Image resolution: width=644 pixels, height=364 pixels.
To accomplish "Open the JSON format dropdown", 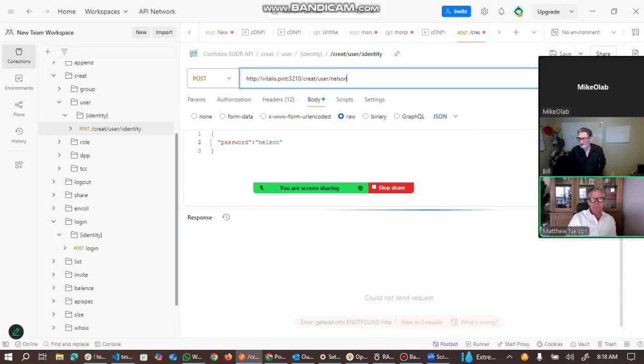I will point(445,117).
